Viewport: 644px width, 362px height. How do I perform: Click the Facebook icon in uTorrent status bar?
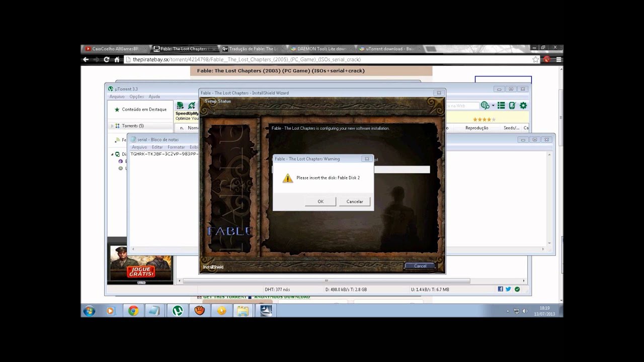click(x=500, y=289)
